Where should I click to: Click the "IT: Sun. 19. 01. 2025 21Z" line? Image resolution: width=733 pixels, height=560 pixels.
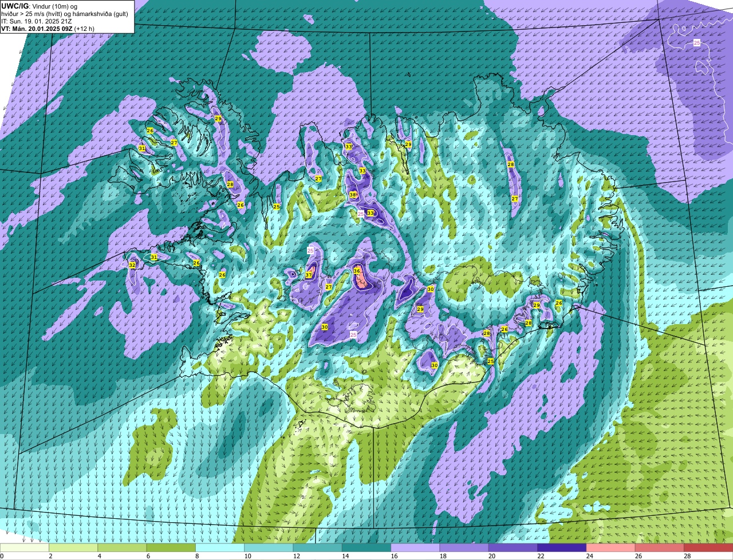(x=37, y=21)
